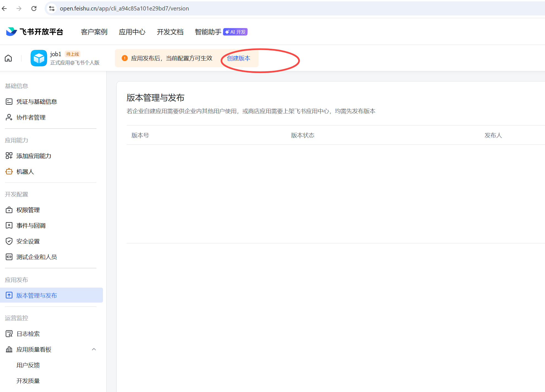Click the site info icon in address bar
Viewport: 545px width, 392px height.
click(x=52, y=9)
